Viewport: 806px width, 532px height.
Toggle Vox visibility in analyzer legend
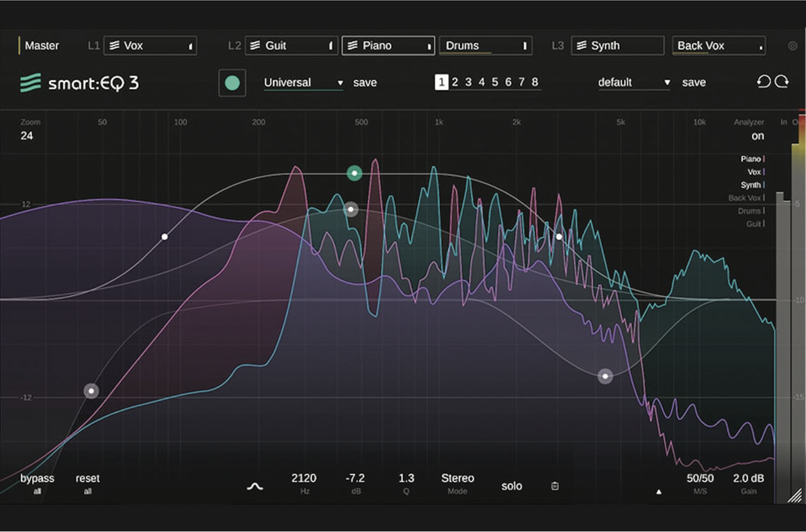click(x=756, y=172)
